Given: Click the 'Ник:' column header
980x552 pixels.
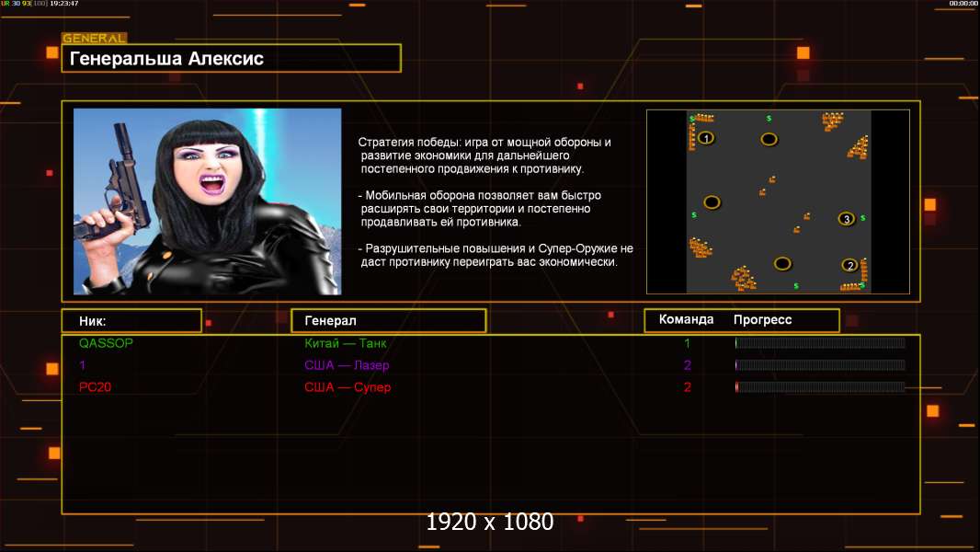Looking at the screenshot, I should click(131, 321).
